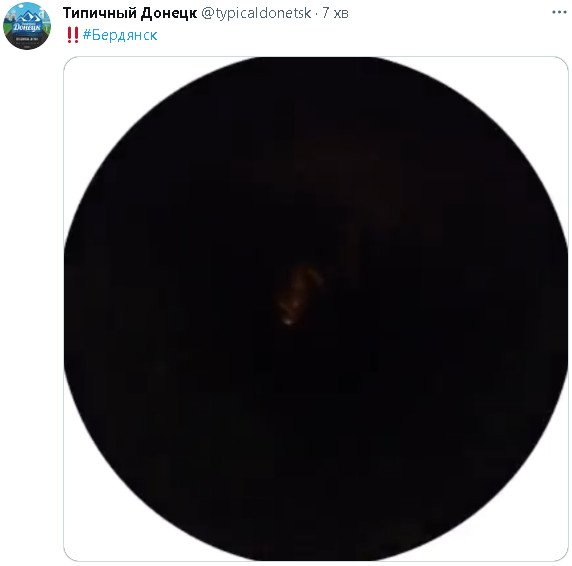This screenshot has height=566, width=572.
Task: Click the orange glowing object in video
Action: point(299,290)
